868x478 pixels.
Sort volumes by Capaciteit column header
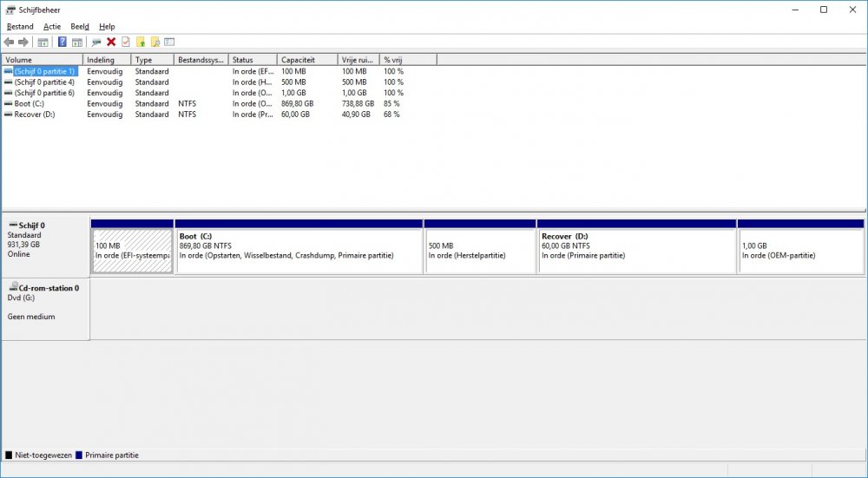pyautogui.click(x=298, y=60)
